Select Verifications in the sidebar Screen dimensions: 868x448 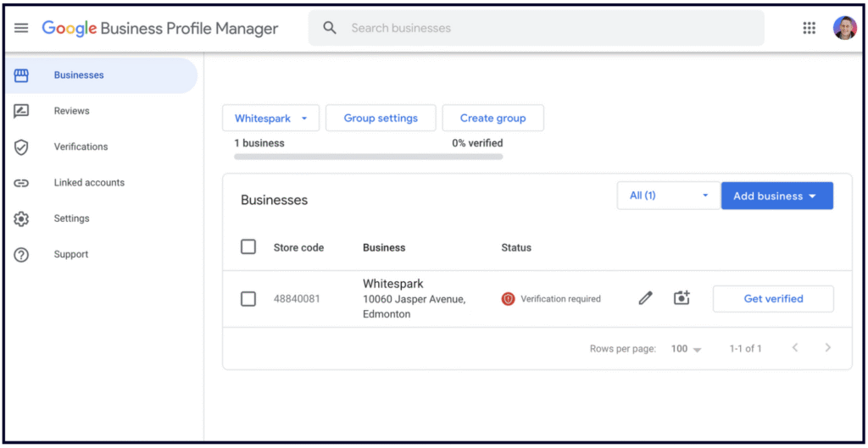[x=81, y=147]
